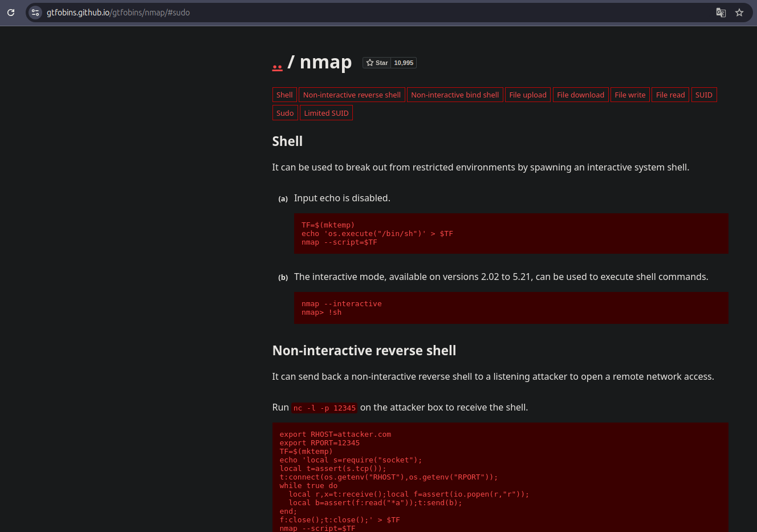Jump to the File read tag

coord(670,95)
